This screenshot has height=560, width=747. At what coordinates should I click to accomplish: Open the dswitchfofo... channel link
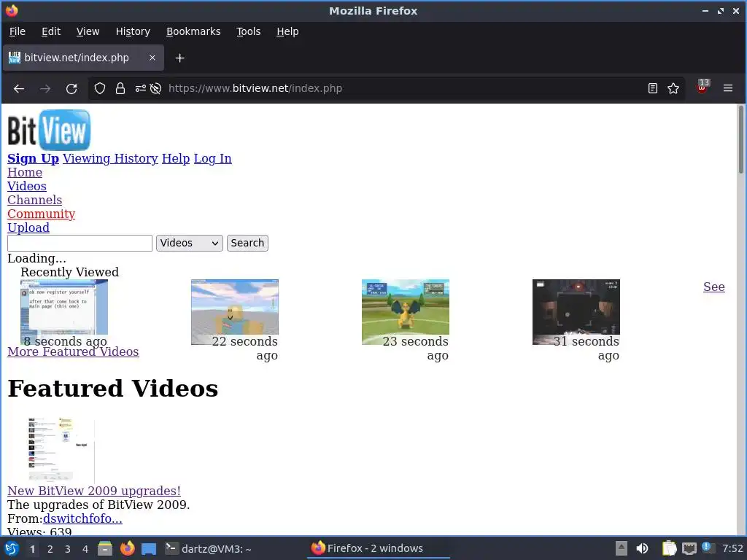click(x=82, y=518)
